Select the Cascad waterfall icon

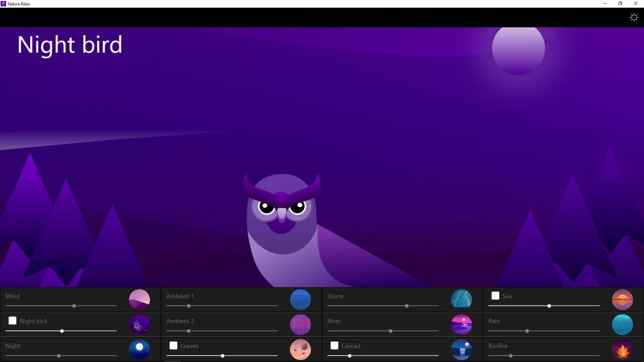click(461, 349)
